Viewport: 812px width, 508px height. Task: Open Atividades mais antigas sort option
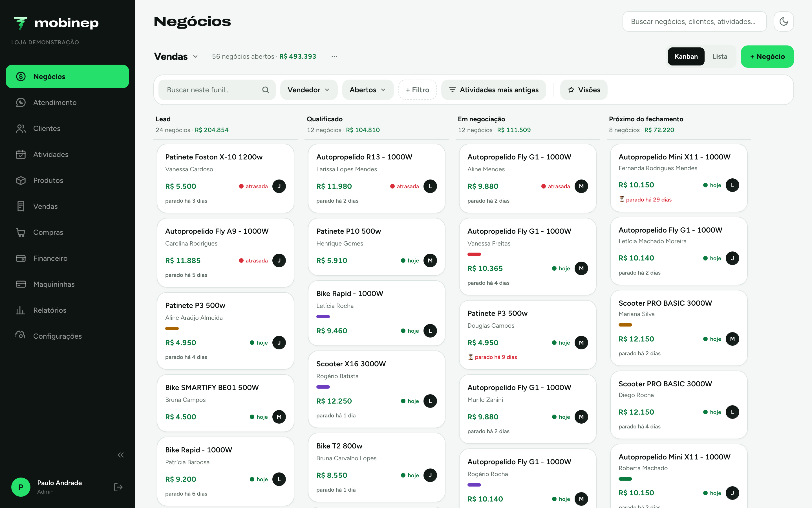494,90
